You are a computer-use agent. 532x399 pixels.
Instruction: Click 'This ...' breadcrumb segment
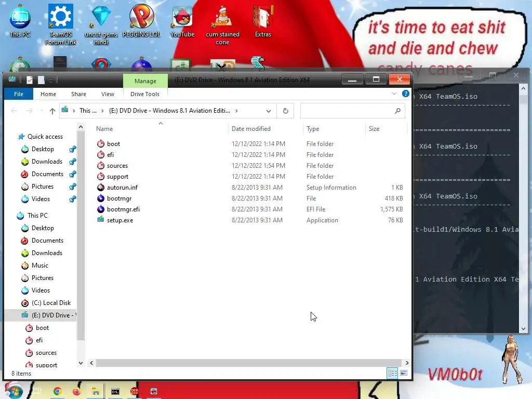coord(88,111)
